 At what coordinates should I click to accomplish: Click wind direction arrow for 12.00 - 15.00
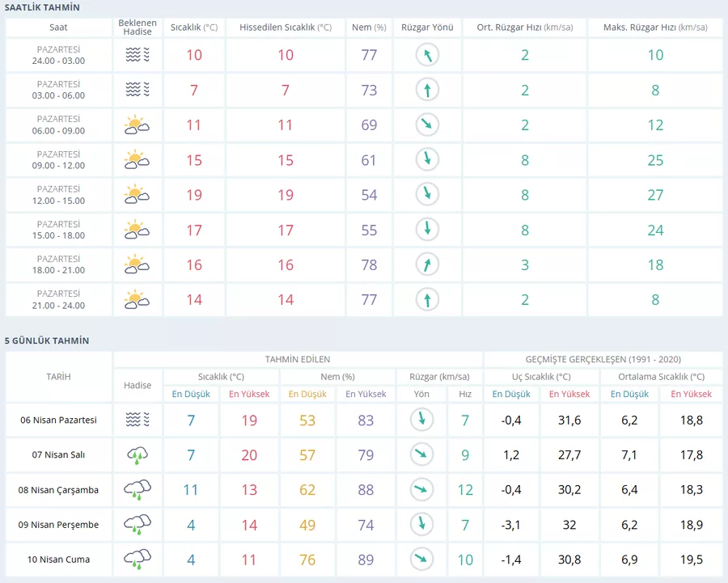[x=427, y=194]
